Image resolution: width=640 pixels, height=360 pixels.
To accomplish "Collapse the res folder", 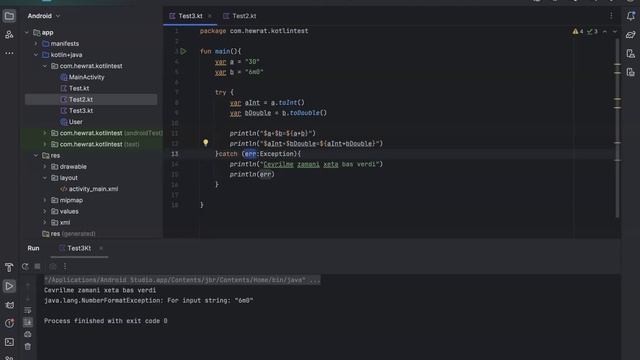I will tap(36, 156).
